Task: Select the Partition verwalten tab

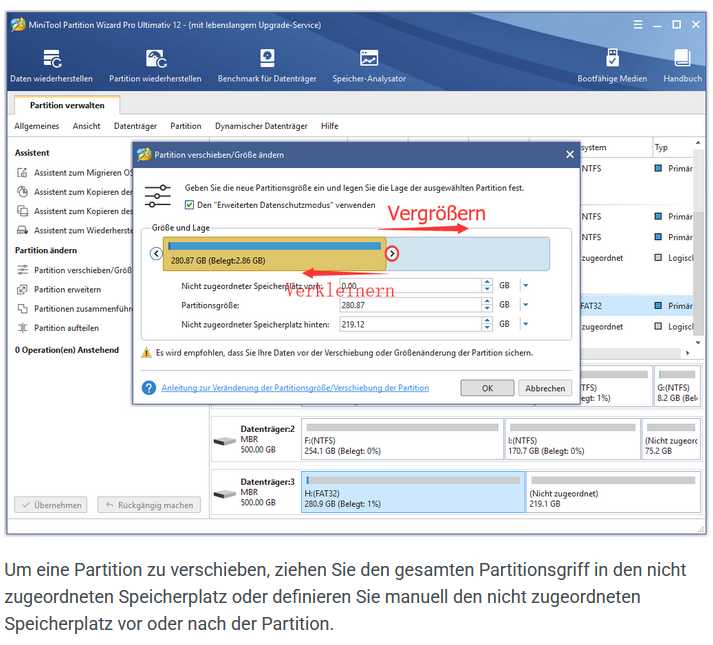Action: click(67, 105)
